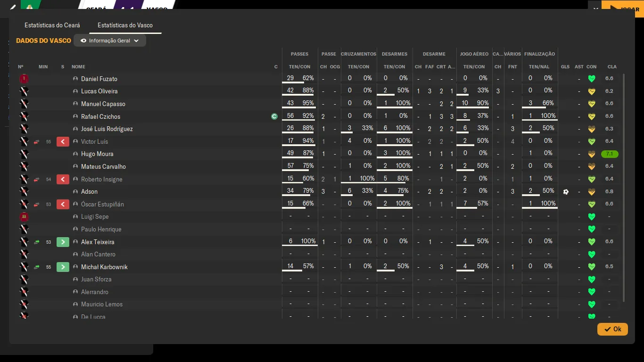Click the CRUZAMENTOS column group header
Viewport: 644px width, 362px height.
(359, 54)
